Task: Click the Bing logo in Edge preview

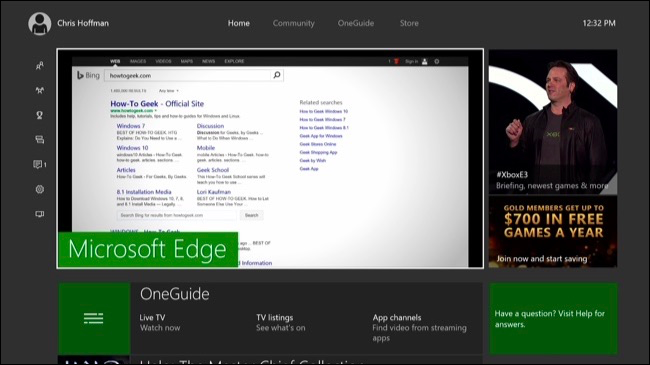Action: tap(88, 75)
